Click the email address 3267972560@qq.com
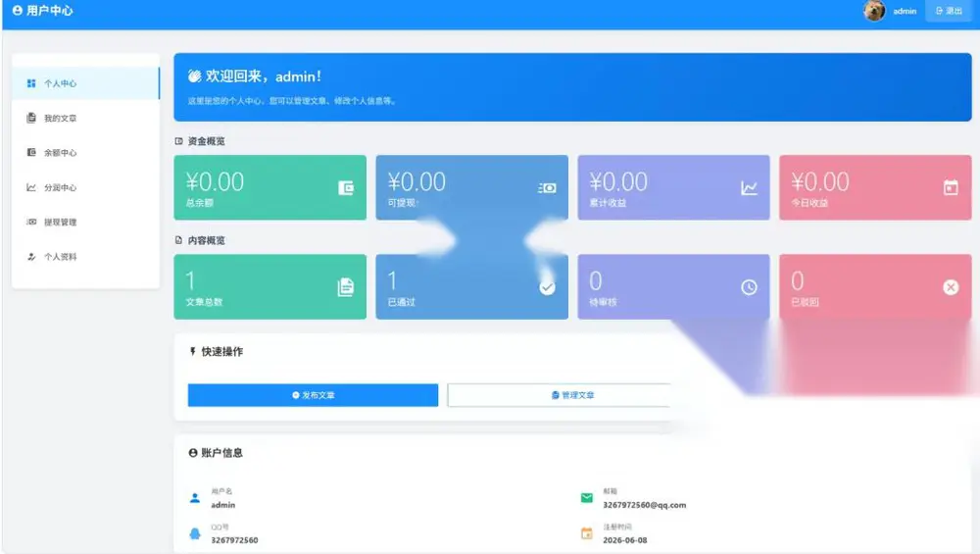 (645, 505)
